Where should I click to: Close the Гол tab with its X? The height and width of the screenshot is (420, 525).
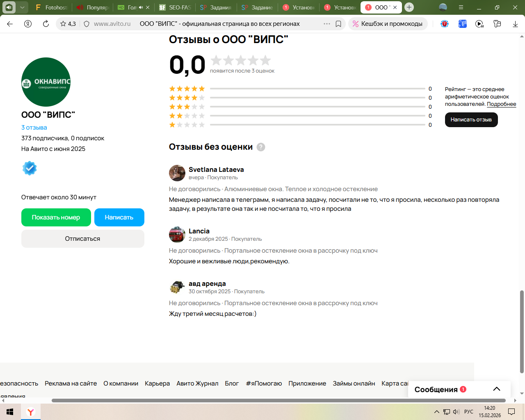pyautogui.click(x=148, y=7)
